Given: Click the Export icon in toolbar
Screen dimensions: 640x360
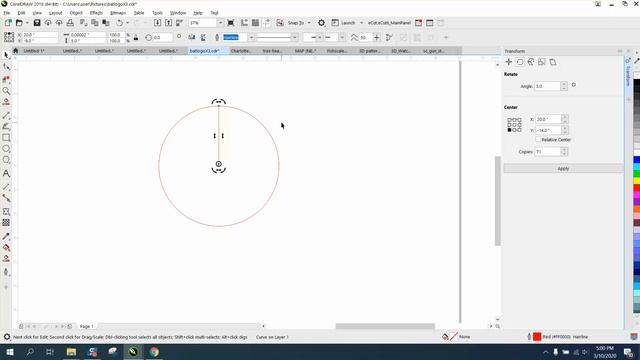Looking at the screenshot, I should point(168,23).
